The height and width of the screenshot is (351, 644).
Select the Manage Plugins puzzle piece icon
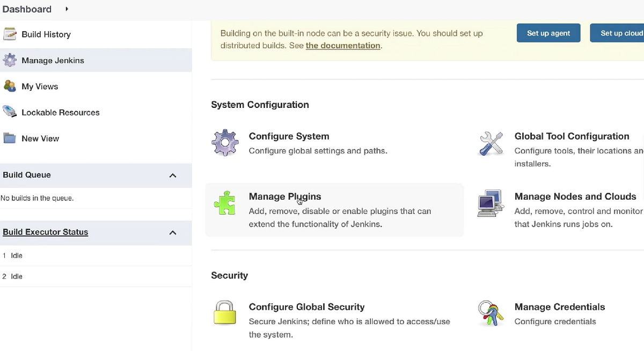pyautogui.click(x=225, y=203)
